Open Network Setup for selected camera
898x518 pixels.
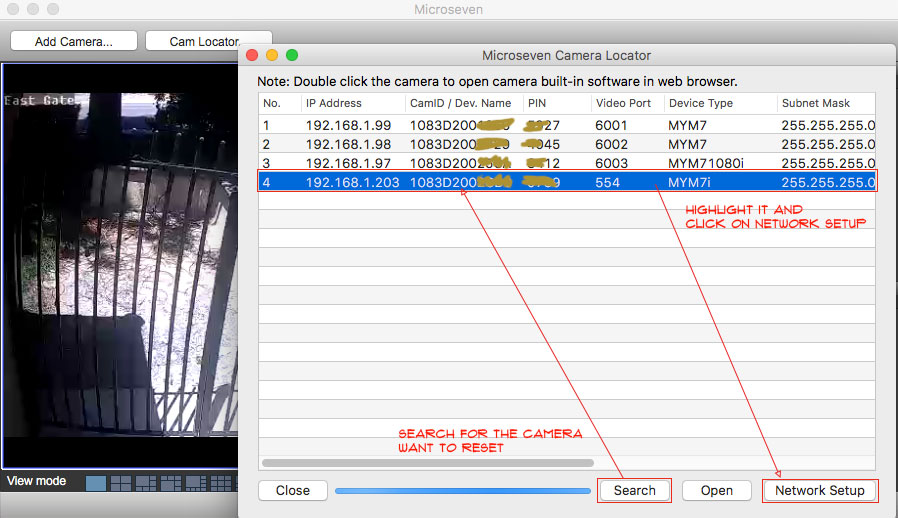[820, 490]
